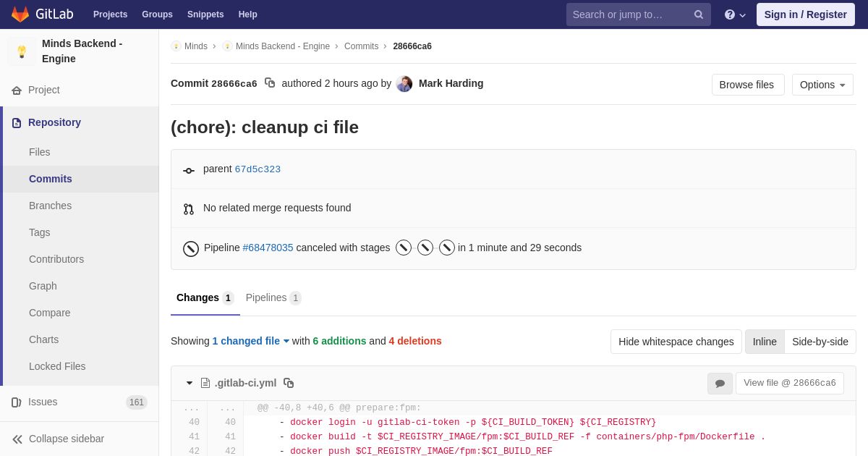This screenshot has height=456, width=868.
Task: Click the Search or jump to field
Action: point(639,14)
